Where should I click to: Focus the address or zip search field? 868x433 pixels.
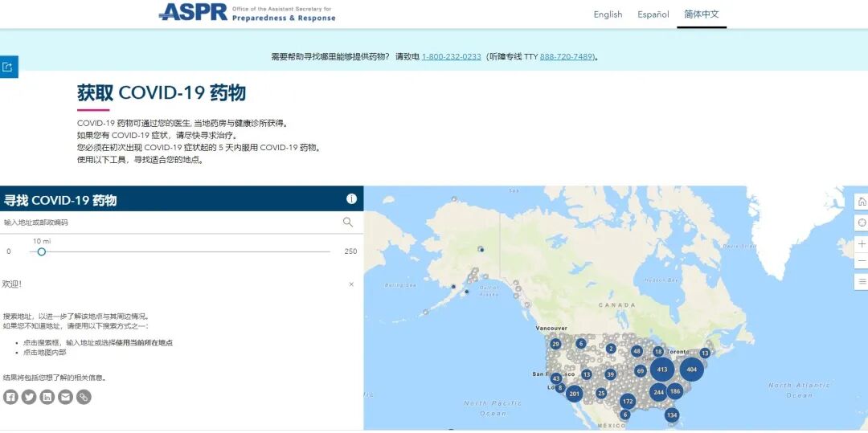[x=172, y=223]
